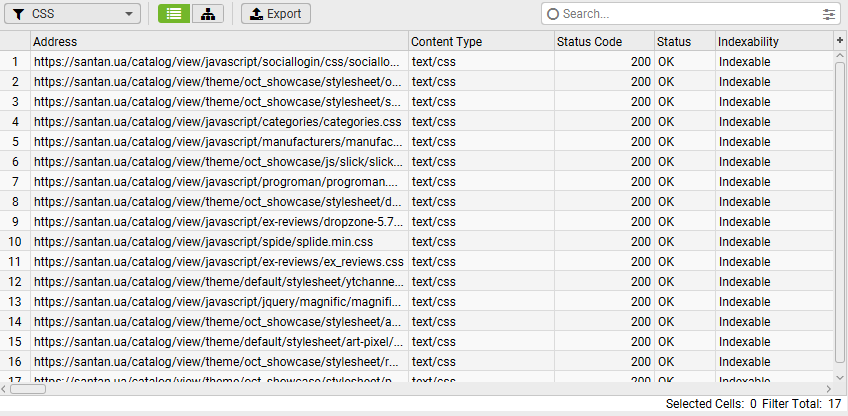Open the CSS filter dropdown
The width and height of the screenshot is (848, 416).
[72, 14]
